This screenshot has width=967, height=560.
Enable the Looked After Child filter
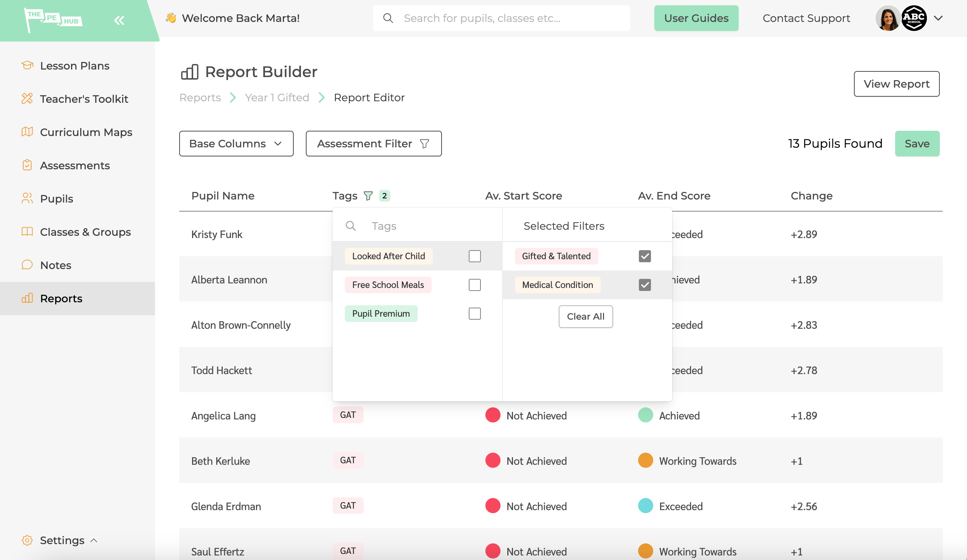tap(475, 256)
